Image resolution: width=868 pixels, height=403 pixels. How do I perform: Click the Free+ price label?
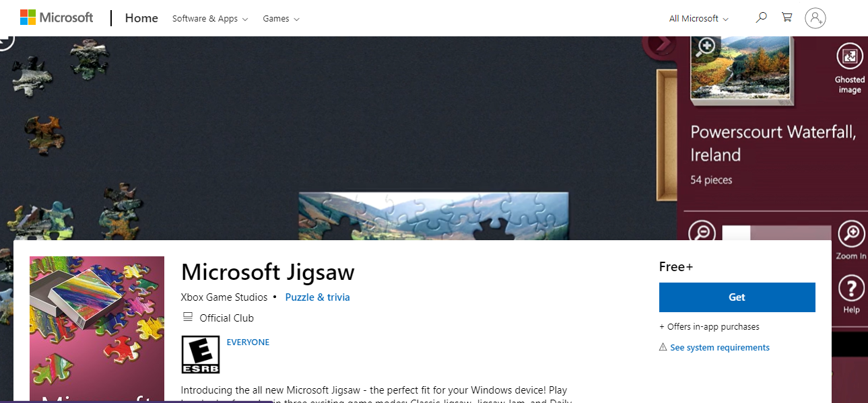pos(676,267)
